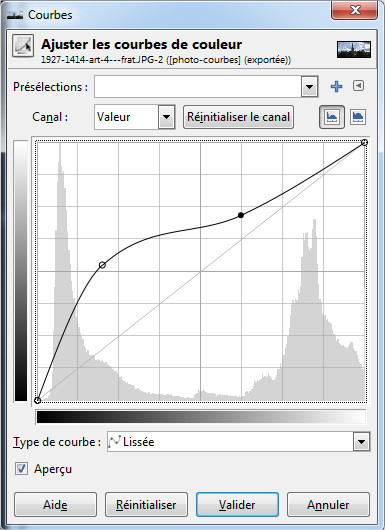Click the Aide button
The height and width of the screenshot is (530, 385).
[x=55, y=505]
